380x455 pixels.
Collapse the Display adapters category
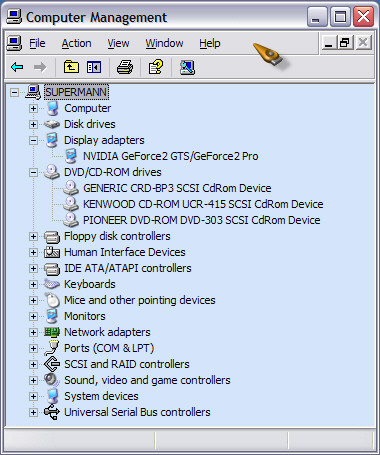click(x=33, y=140)
